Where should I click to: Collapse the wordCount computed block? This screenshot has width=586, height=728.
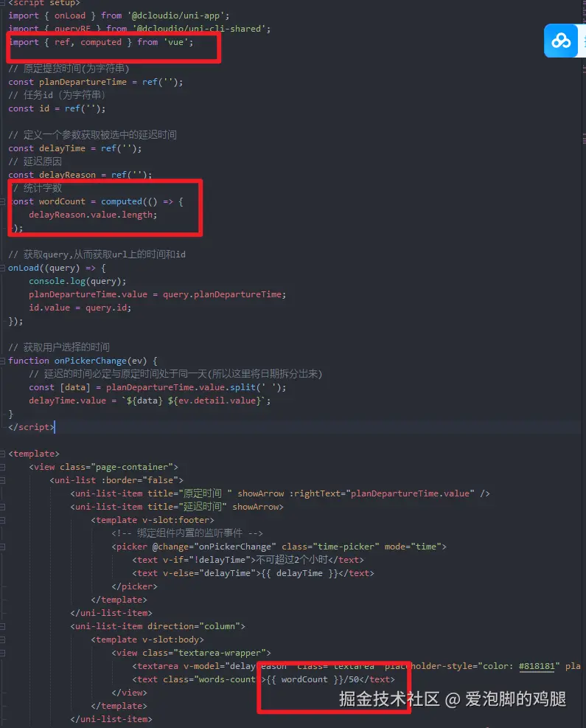[3, 201]
